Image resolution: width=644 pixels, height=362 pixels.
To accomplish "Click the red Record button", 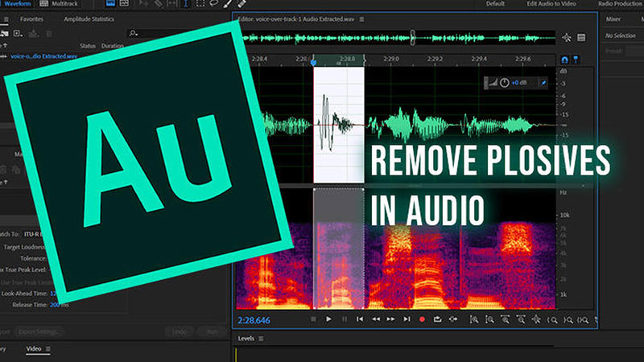I will (422, 319).
